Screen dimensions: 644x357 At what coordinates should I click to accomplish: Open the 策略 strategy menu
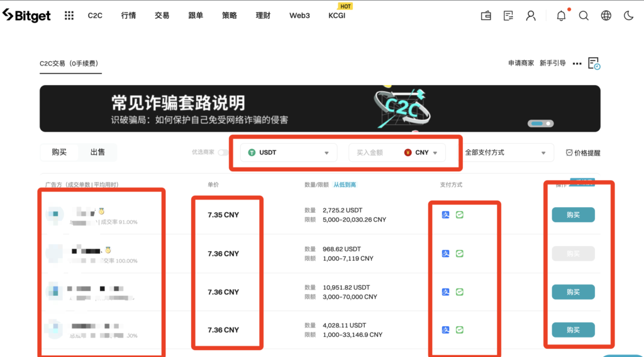tap(229, 16)
